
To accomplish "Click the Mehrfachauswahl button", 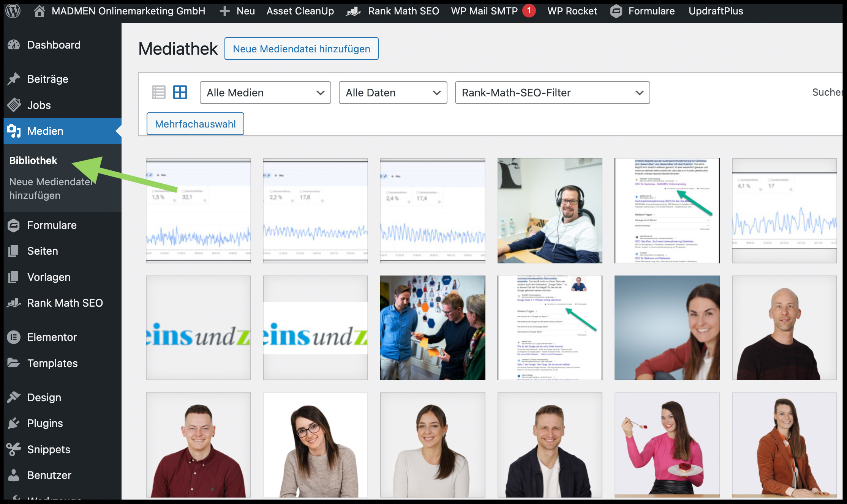I will coord(195,124).
